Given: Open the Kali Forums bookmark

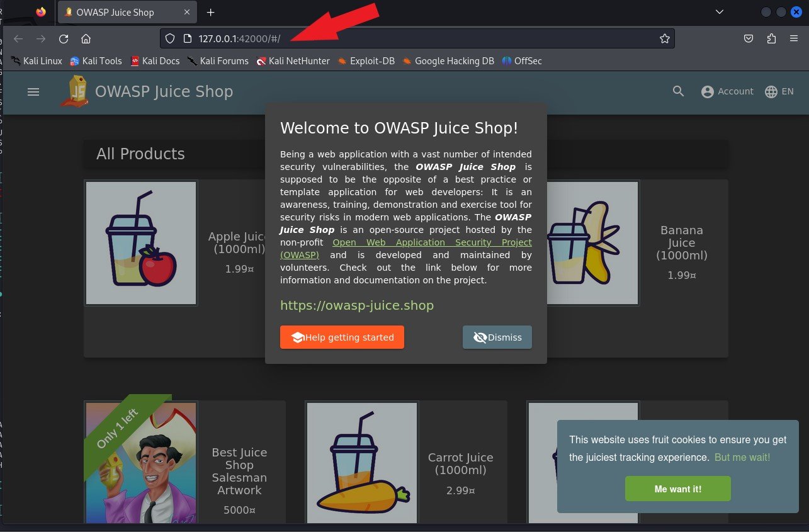Looking at the screenshot, I should coord(218,61).
